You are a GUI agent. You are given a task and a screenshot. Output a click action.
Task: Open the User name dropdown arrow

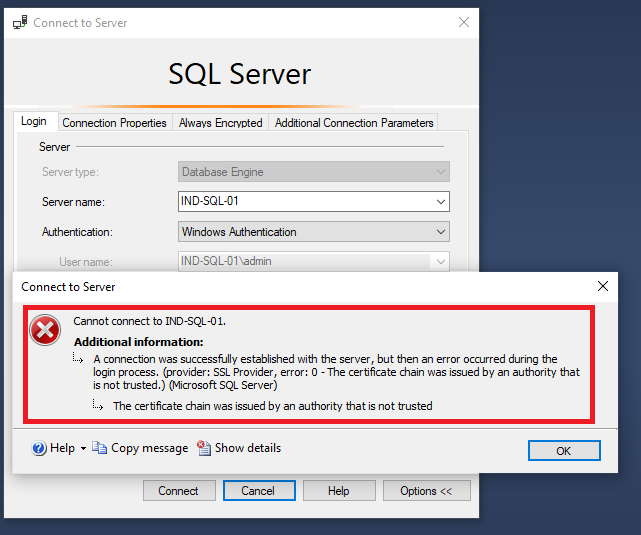440,262
